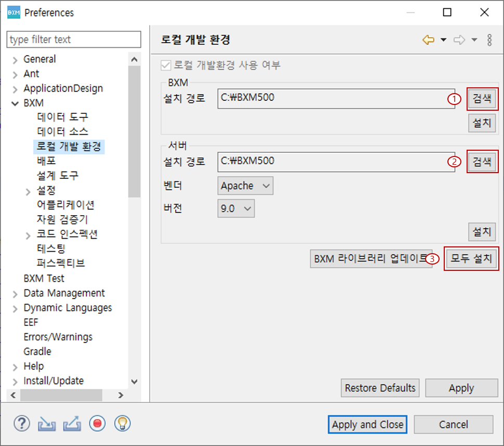Screen dimensions: 504x446
Task: Select 데이터 도구 in the tree
Action: pos(62,117)
